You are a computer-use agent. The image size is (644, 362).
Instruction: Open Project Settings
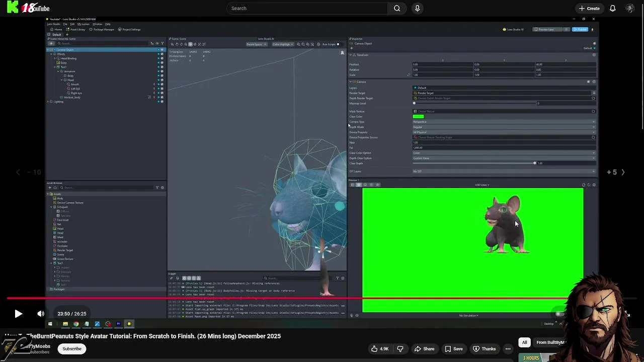click(x=129, y=30)
